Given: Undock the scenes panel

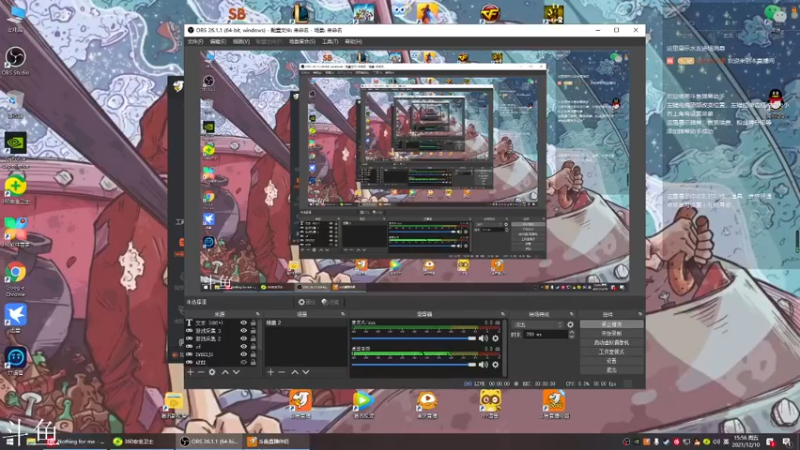Looking at the screenshot, I should coord(343,314).
